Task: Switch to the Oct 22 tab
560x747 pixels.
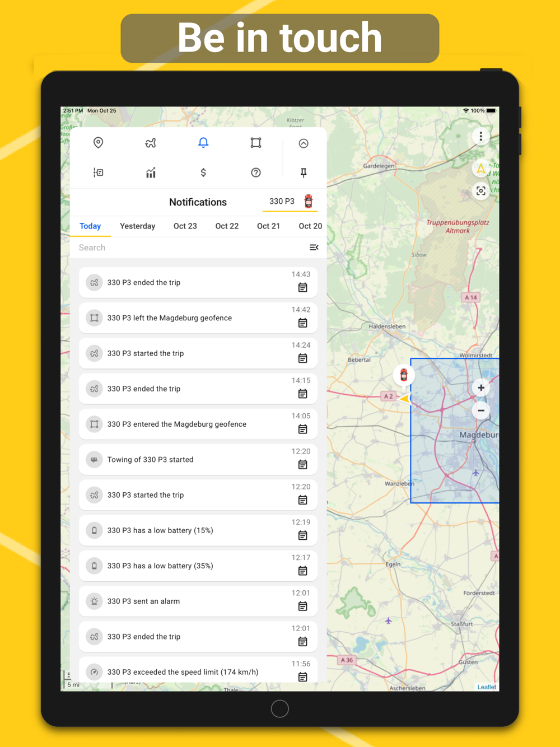Action: coord(227,226)
